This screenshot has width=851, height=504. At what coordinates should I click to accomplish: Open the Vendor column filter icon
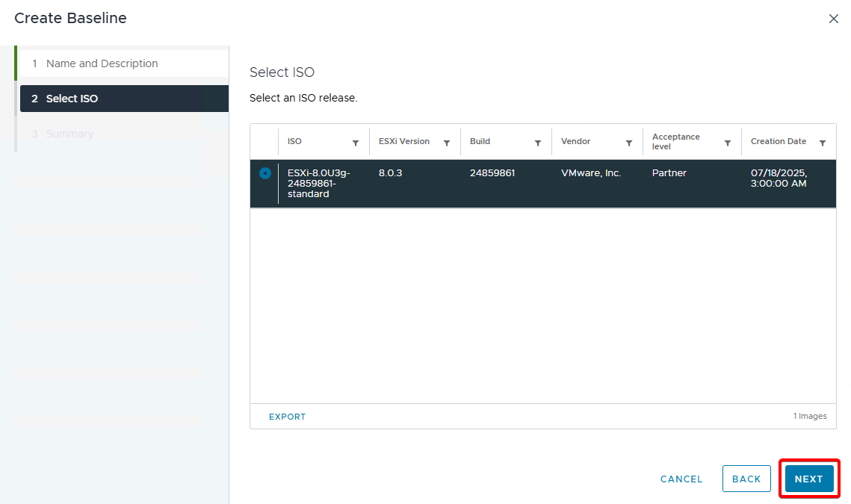point(629,143)
